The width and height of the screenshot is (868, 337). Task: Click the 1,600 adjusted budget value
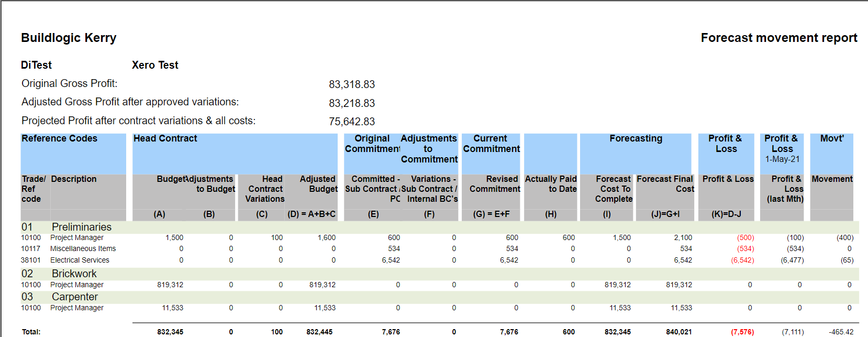[327, 237]
